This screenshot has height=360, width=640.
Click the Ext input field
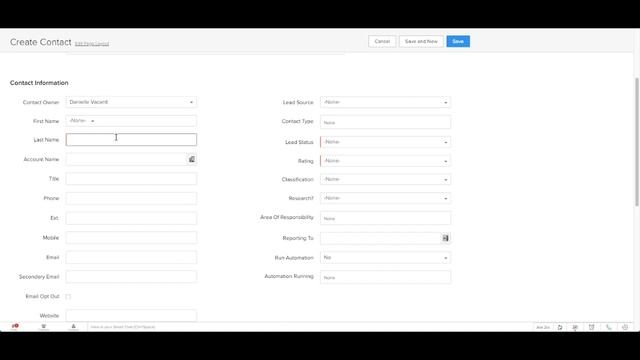click(131, 218)
